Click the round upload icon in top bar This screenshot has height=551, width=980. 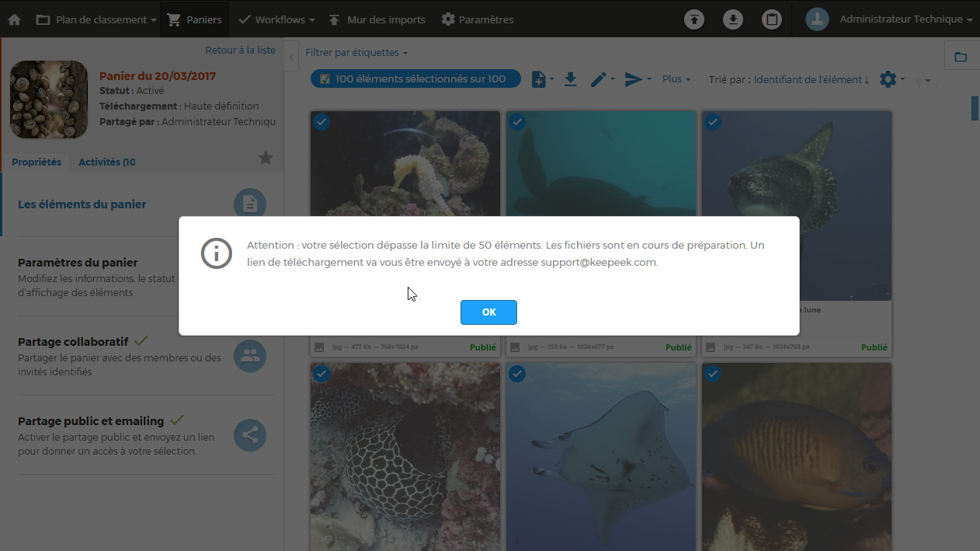point(694,19)
